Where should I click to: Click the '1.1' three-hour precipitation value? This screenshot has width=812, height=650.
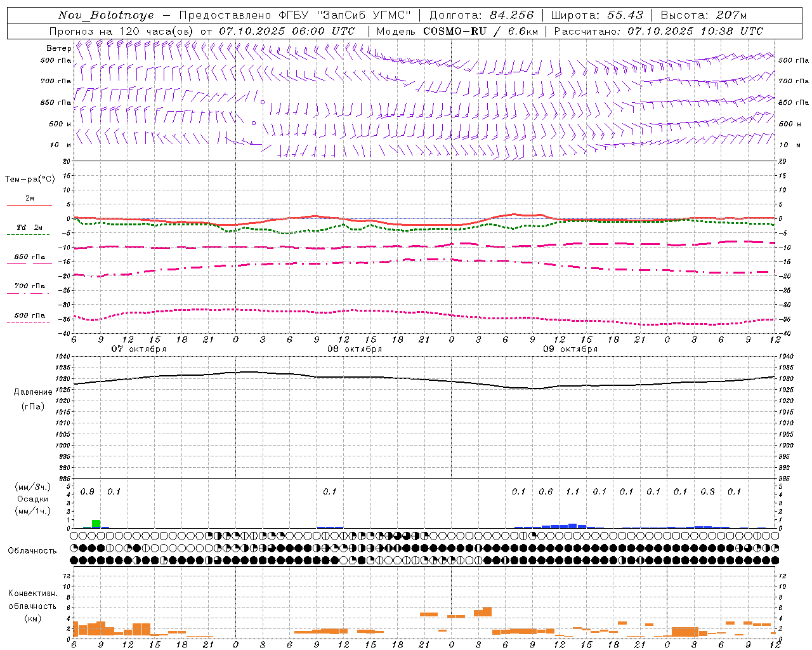pos(572,491)
